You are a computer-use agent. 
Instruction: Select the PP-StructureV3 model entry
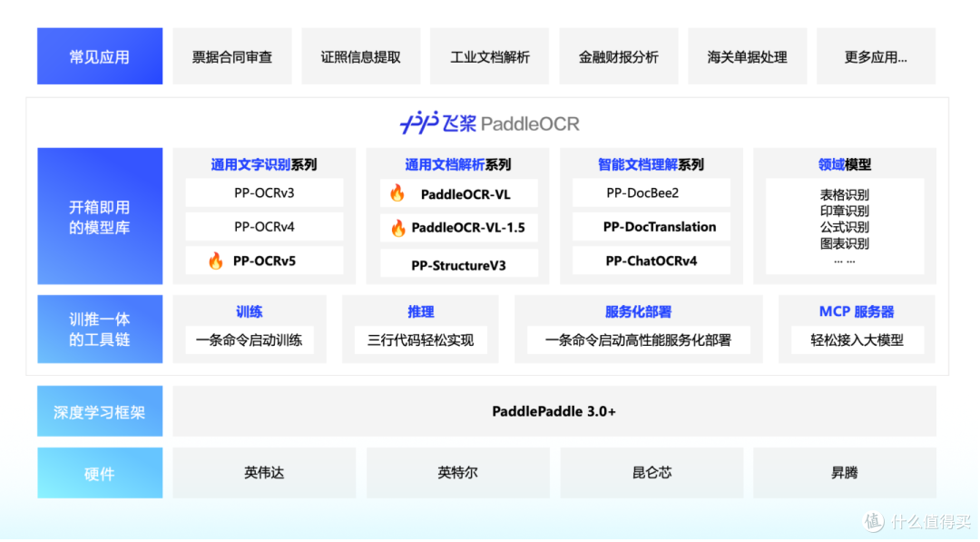(x=459, y=264)
